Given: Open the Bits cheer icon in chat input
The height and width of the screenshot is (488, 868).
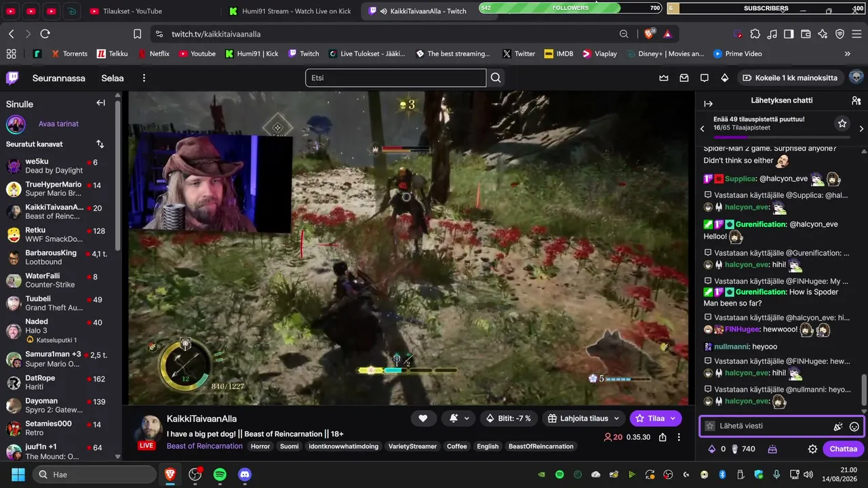Looking at the screenshot, I should (838, 426).
